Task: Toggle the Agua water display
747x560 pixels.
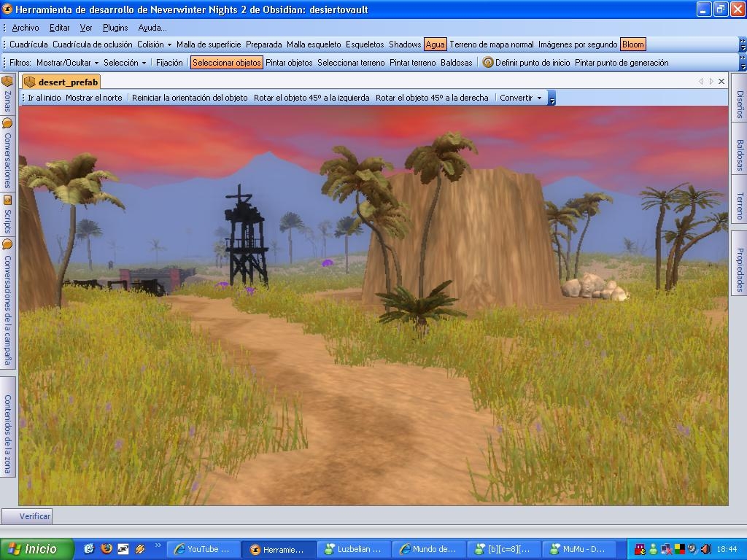Action: click(x=435, y=44)
